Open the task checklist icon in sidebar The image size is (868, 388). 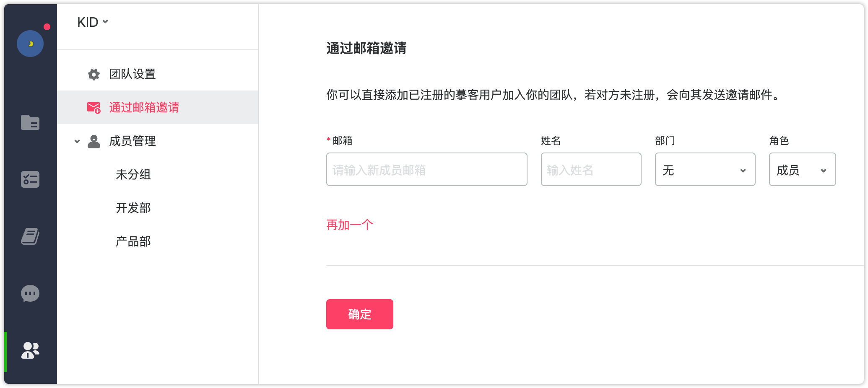coord(30,179)
